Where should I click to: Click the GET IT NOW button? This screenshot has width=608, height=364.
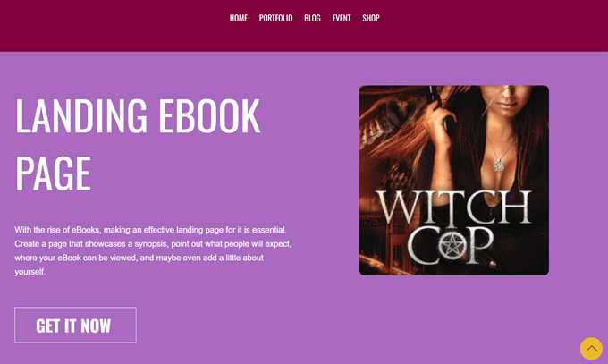(x=75, y=325)
